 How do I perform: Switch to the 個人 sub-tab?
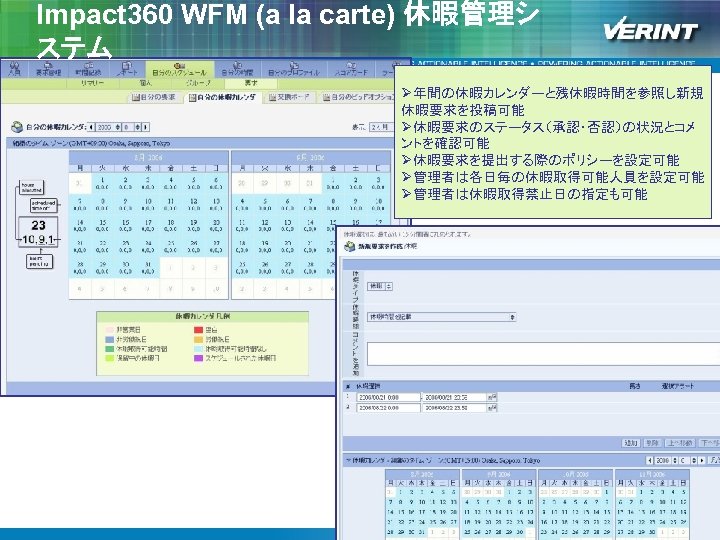tap(146, 83)
